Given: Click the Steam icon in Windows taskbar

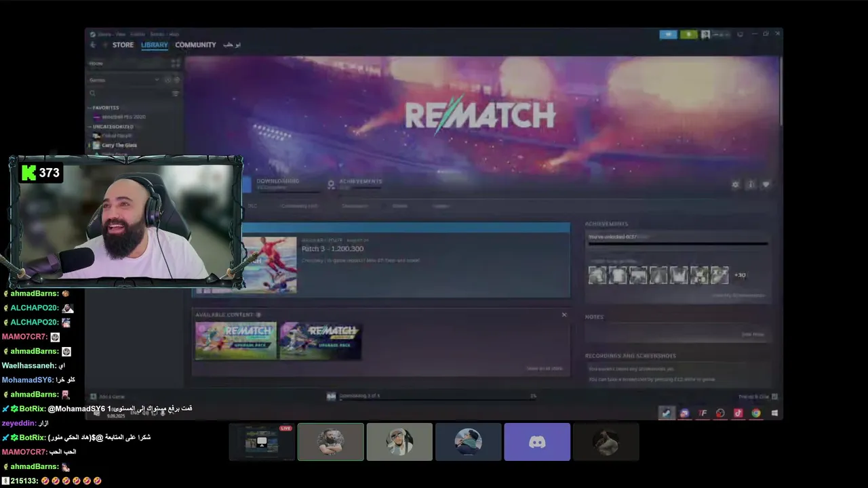Looking at the screenshot, I should 667,413.
